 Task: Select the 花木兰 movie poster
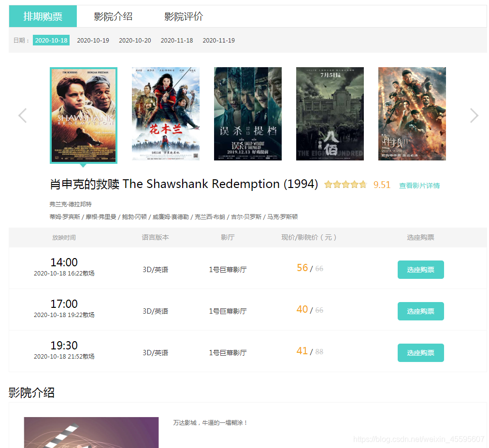(166, 114)
